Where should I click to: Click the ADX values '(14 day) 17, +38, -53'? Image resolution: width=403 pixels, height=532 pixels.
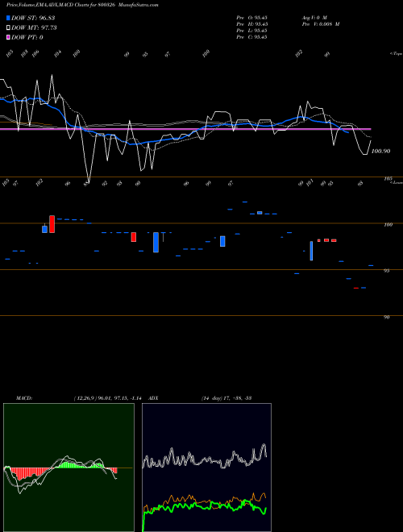point(226,398)
